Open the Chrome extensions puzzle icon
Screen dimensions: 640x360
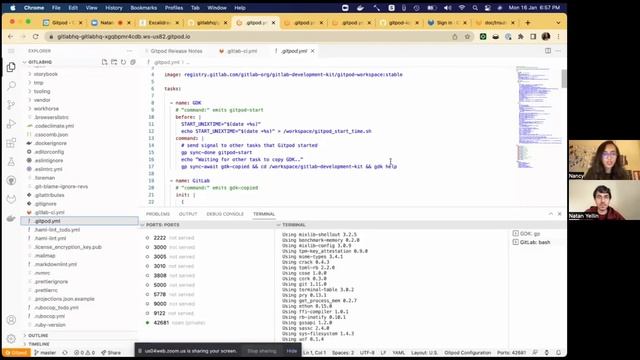[x=520, y=37]
